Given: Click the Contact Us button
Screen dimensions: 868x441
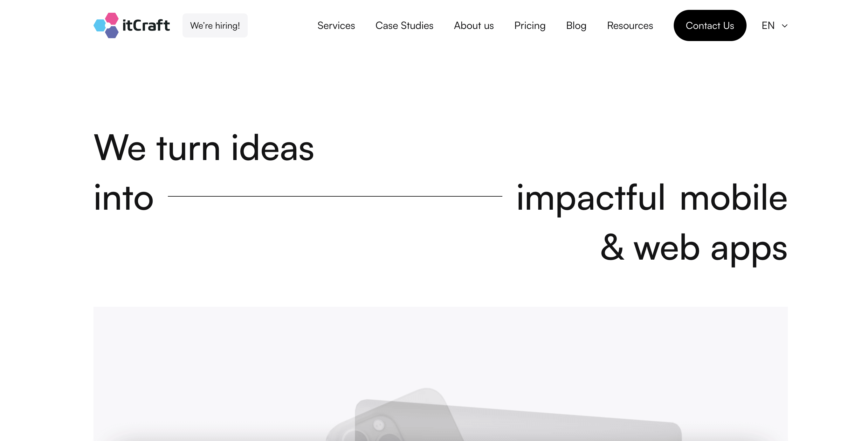Looking at the screenshot, I should pyautogui.click(x=710, y=25).
